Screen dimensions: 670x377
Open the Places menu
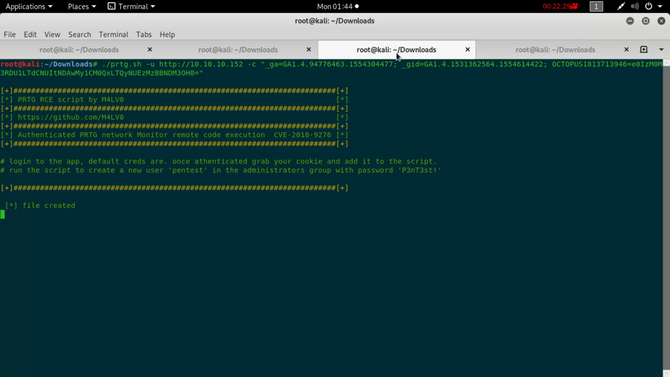(82, 6)
